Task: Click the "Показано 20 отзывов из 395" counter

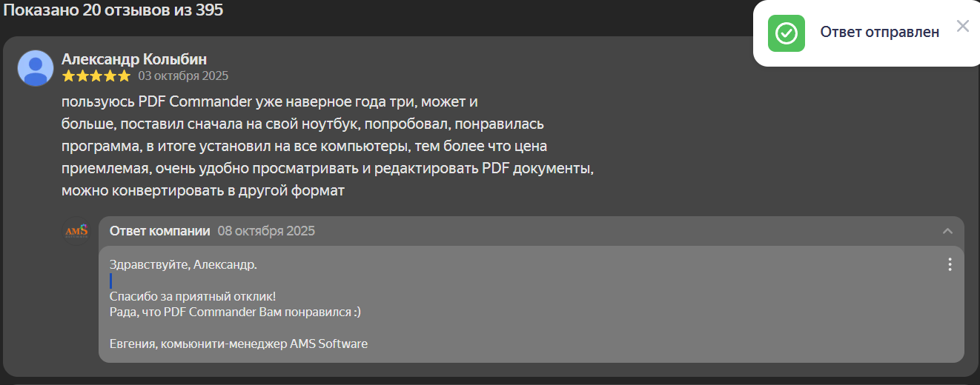Action: click(x=112, y=10)
